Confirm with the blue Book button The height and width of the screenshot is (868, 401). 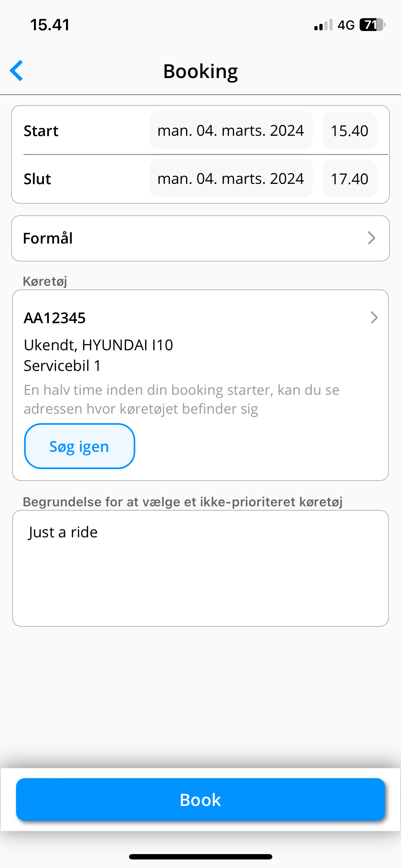[x=200, y=800]
